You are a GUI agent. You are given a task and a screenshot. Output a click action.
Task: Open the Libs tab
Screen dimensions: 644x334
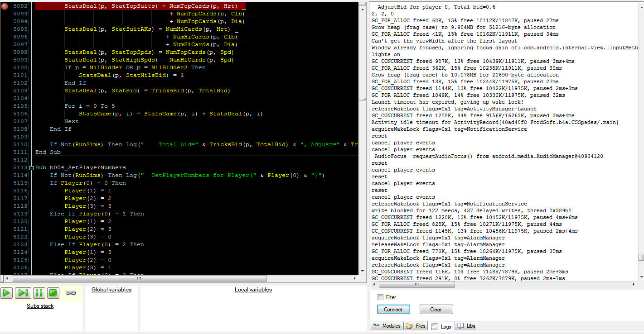(466, 326)
